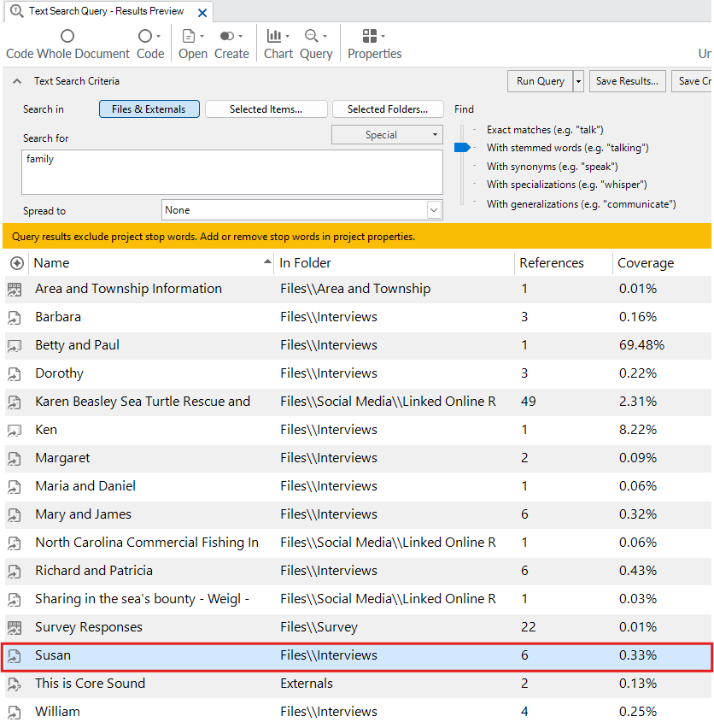This screenshot has height=728, width=714.
Task: Open the Run Query dropdown arrow
Action: pyautogui.click(x=578, y=81)
